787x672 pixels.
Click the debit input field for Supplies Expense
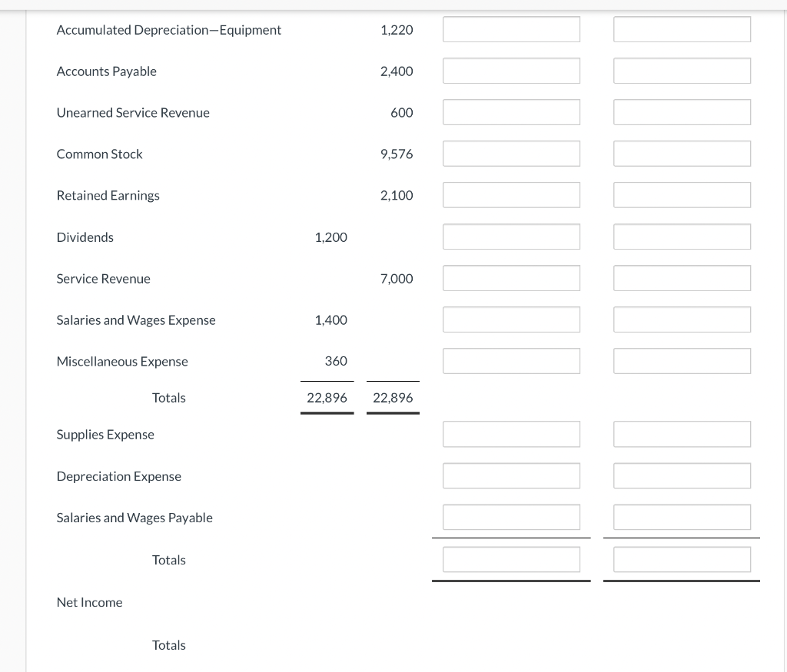coord(511,433)
